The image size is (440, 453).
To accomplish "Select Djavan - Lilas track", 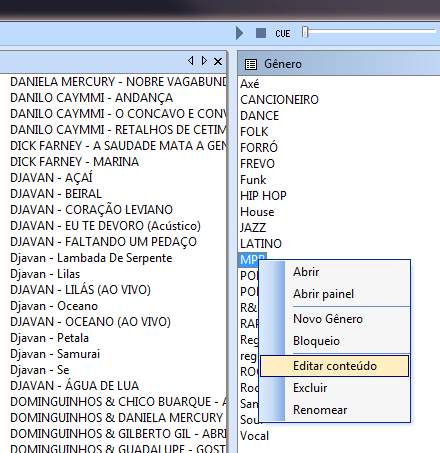I will pyautogui.click(x=45, y=274).
